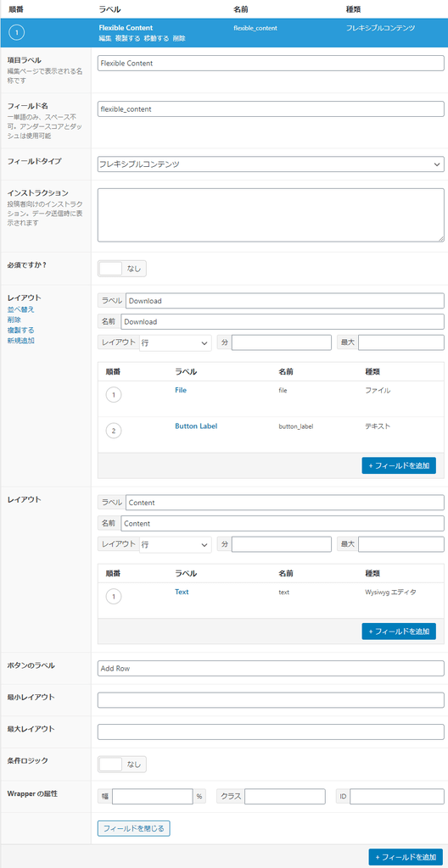Click the 分 input in Download layout
Viewport: 448px width, 868px height.
[x=282, y=342]
